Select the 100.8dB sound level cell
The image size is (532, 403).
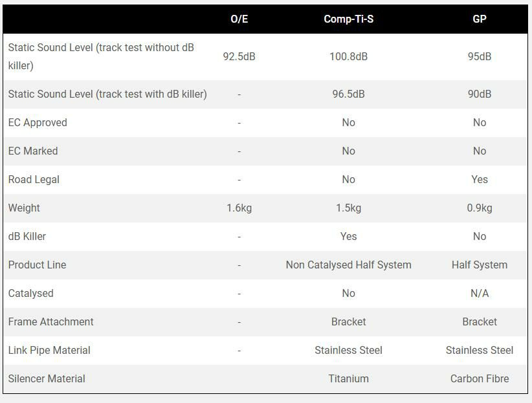pyautogui.click(x=348, y=56)
